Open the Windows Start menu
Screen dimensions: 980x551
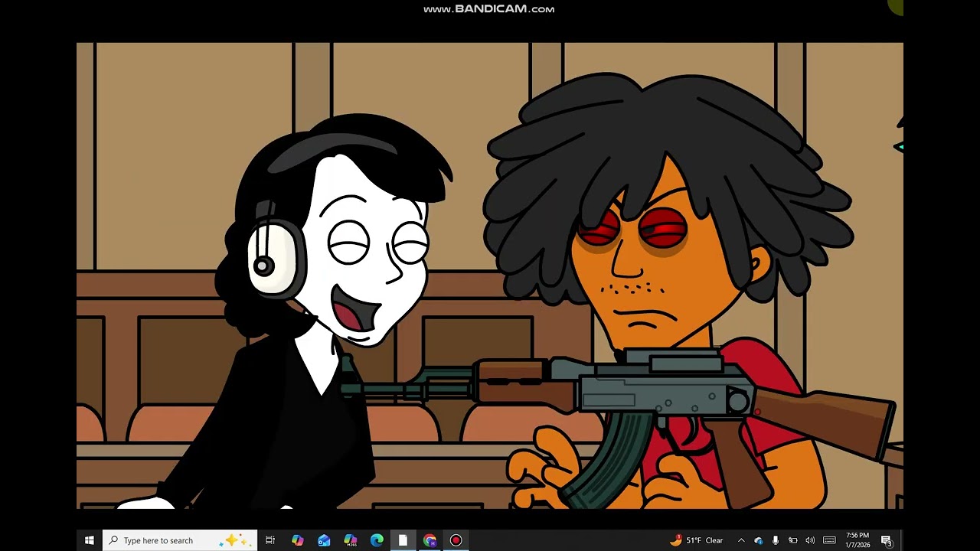90,540
